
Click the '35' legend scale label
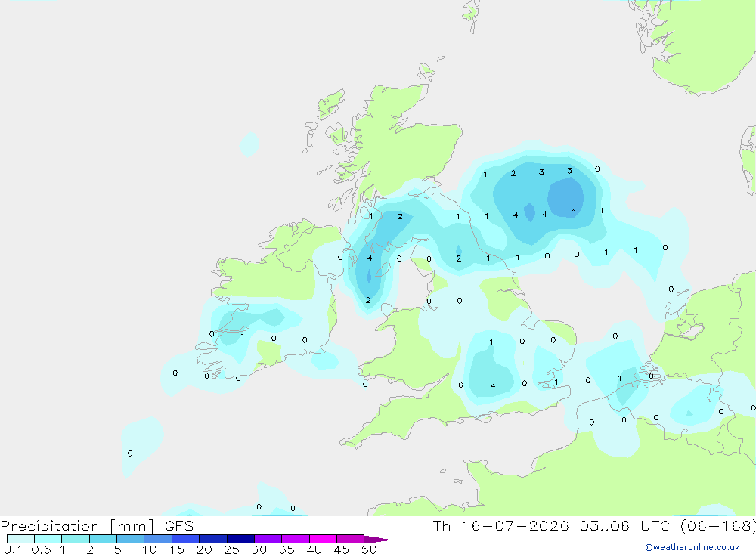(287, 549)
